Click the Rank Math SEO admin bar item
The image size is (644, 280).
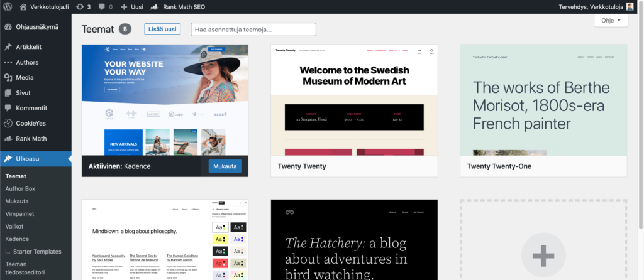point(177,7)
